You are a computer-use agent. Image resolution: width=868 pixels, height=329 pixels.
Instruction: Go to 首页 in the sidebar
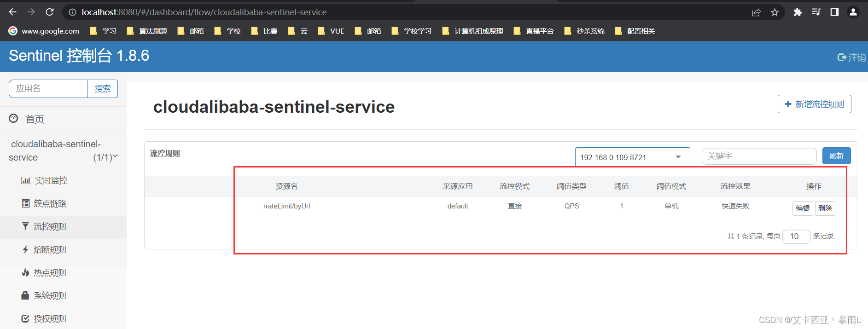coord(63,119)
